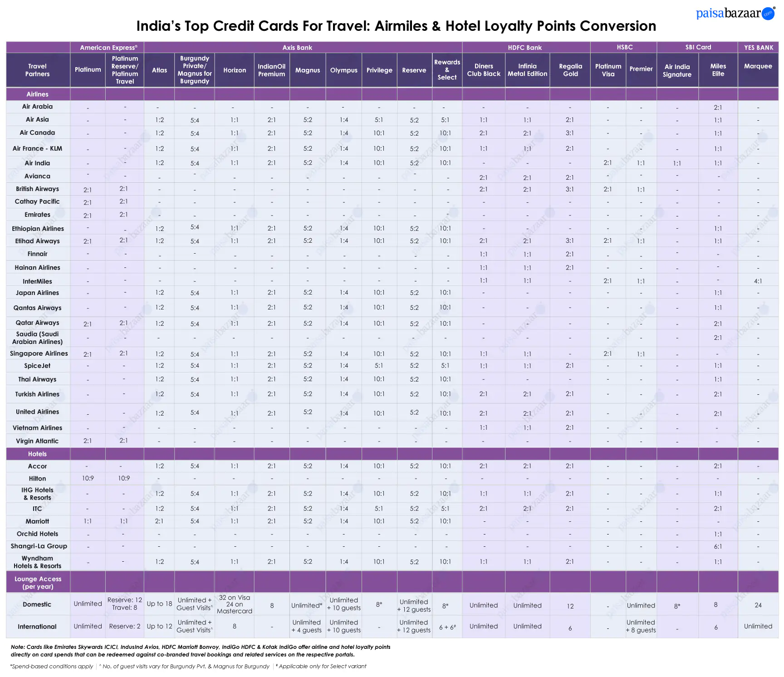Select the Magnus card column
The height and width of the screenshot is (677, 784).
click(x=307, y=70)
